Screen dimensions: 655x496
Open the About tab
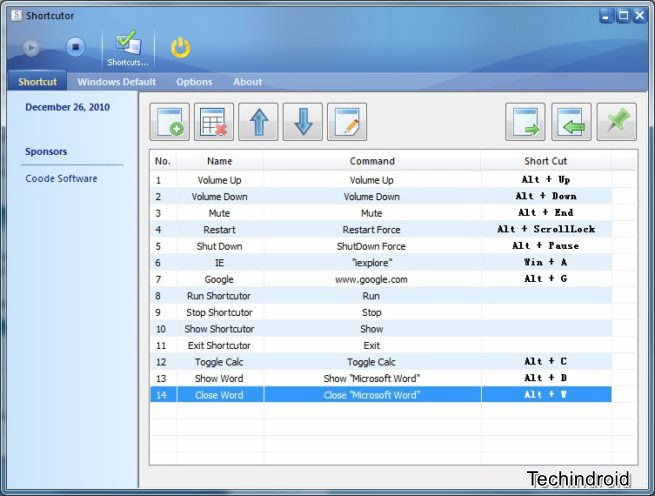pyautogui.click(x=248, y=82)
